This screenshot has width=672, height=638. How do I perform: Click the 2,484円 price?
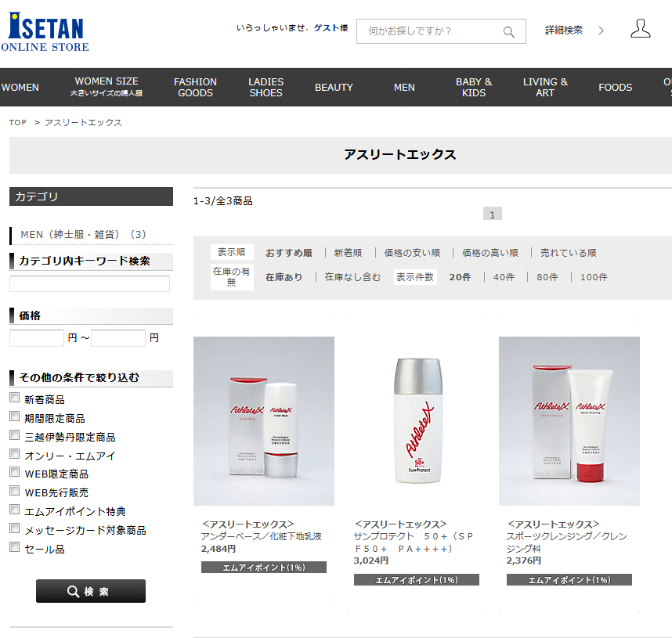coord(219,549)
